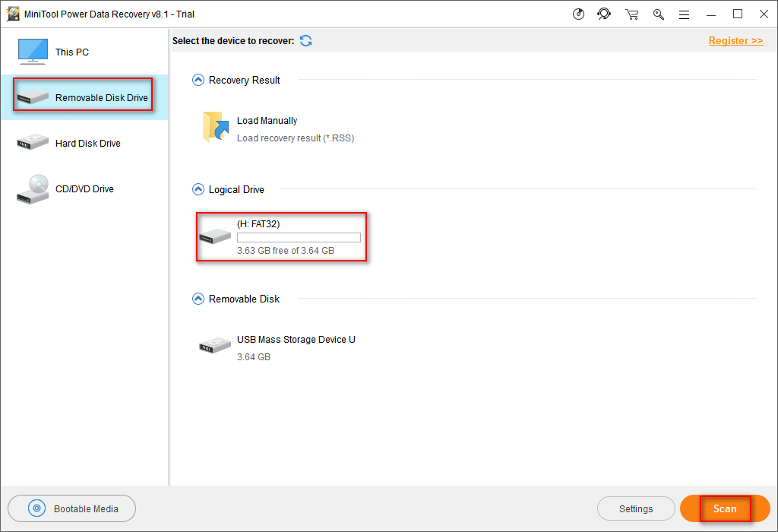Select Removable Disk Drive in sidebar
778x532 pixels.
(84, 98)
